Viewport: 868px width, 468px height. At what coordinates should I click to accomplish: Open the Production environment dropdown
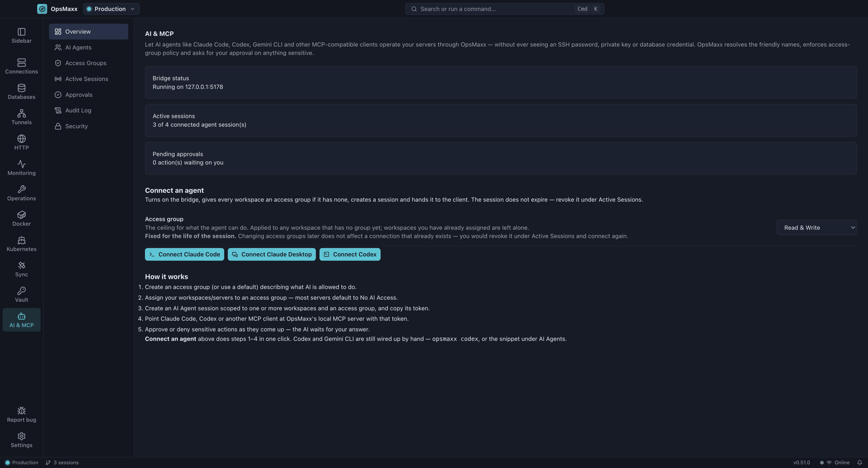tap(111, 9)
